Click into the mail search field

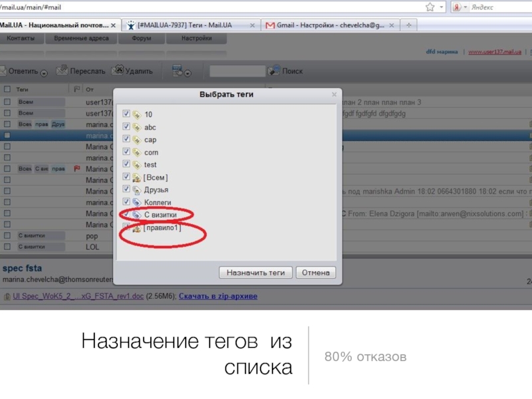pos(237,71)
